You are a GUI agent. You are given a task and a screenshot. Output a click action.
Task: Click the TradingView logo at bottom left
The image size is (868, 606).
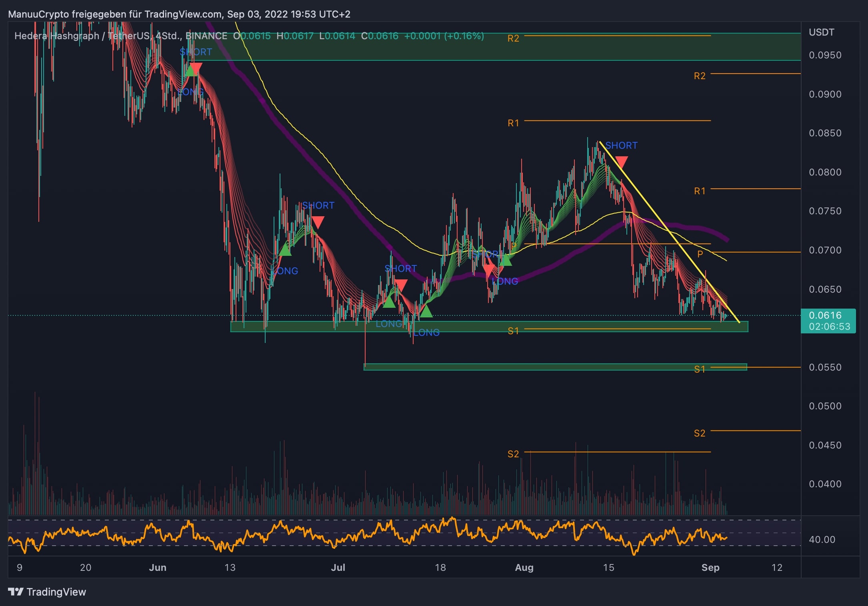click(x=47, y=592)
